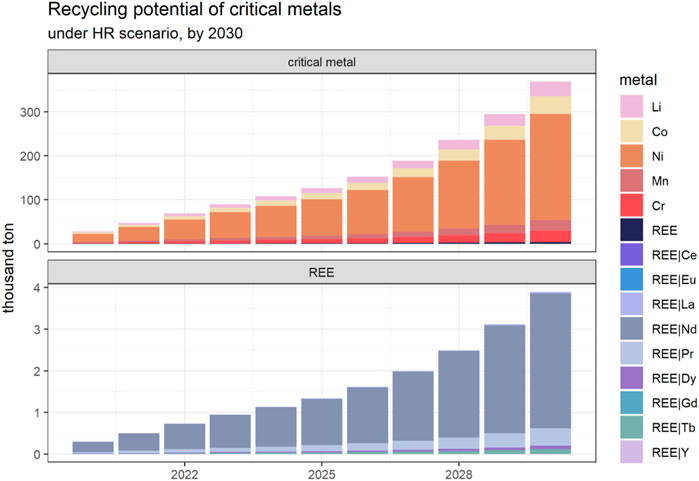Viewport: 699px width, 481px height.
Task: Click the 'metal' legend title
Action: [638, 80]
